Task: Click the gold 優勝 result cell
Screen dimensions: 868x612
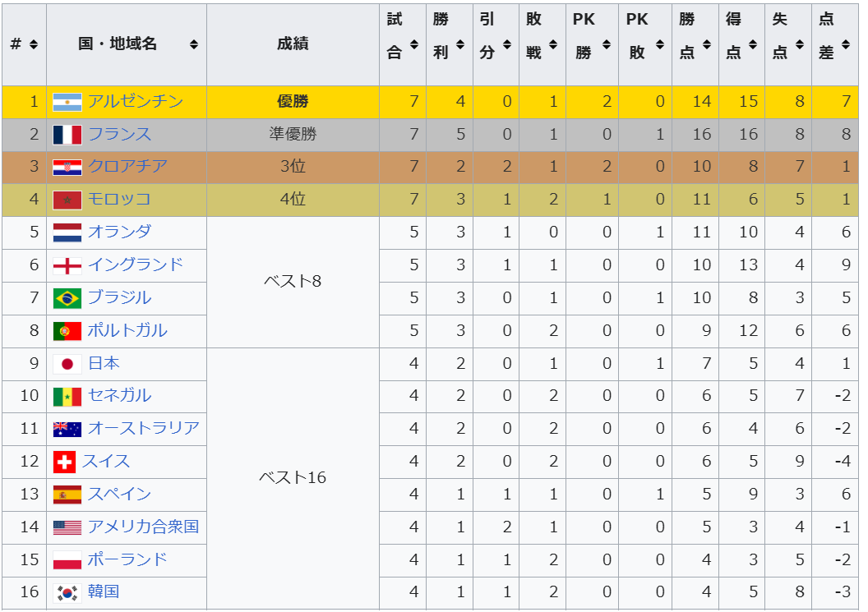Action: point(293,102)
